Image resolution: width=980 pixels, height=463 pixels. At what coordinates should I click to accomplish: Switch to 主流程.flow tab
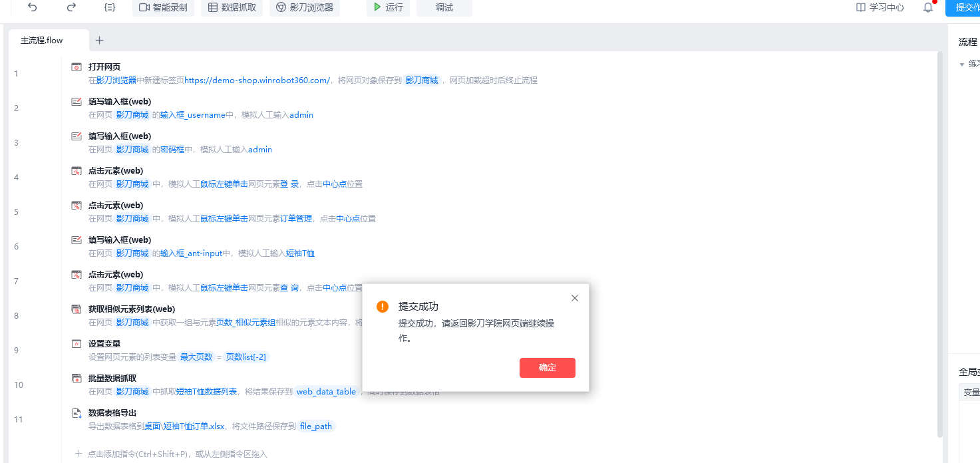[x=49, y=40]
